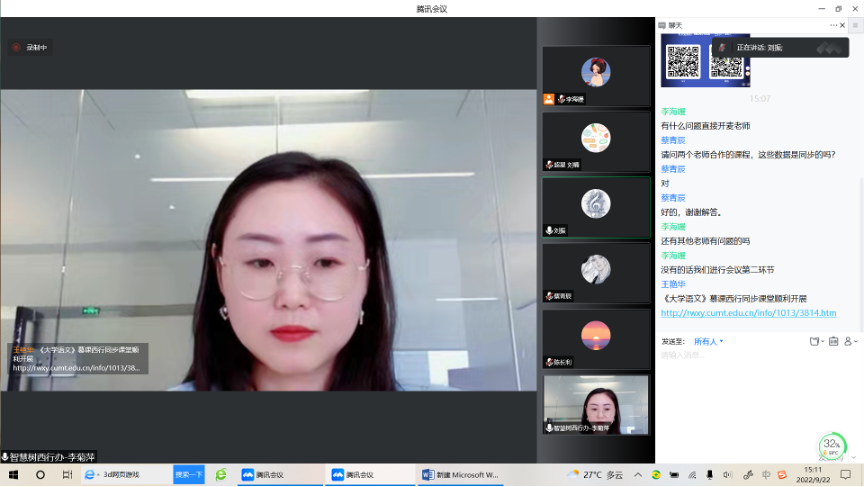Open the chat panel more options (…) menu

click(x=834, y=25)
